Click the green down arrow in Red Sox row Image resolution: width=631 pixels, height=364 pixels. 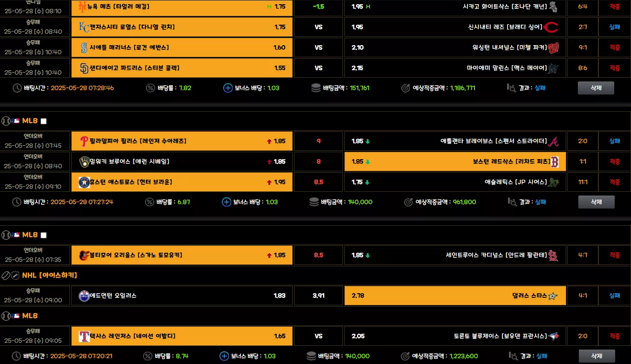[367, 162]
